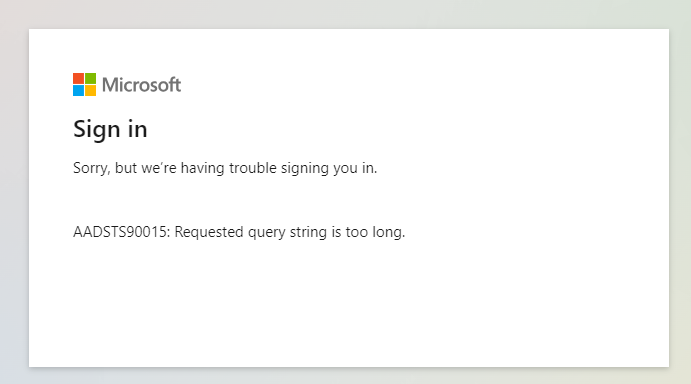Click the word "is" in error text
The height and width of the screenshot is (384, 691).
pos(336,232)
